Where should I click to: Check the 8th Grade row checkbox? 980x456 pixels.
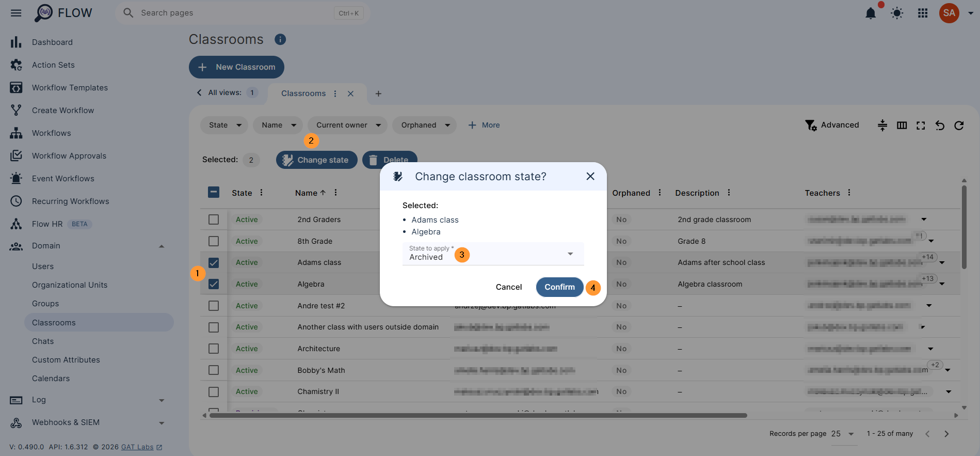point(214,241)
